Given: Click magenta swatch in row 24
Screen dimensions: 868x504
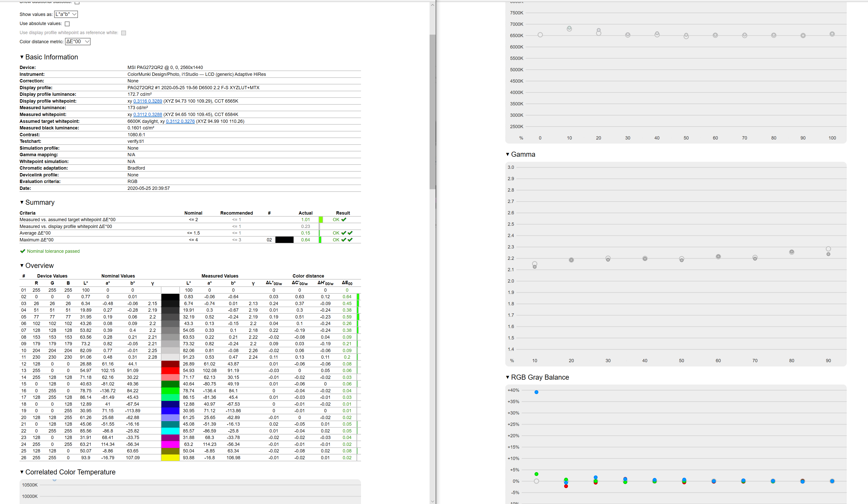Looking at the screenshot, I should [x=170, y=444].
